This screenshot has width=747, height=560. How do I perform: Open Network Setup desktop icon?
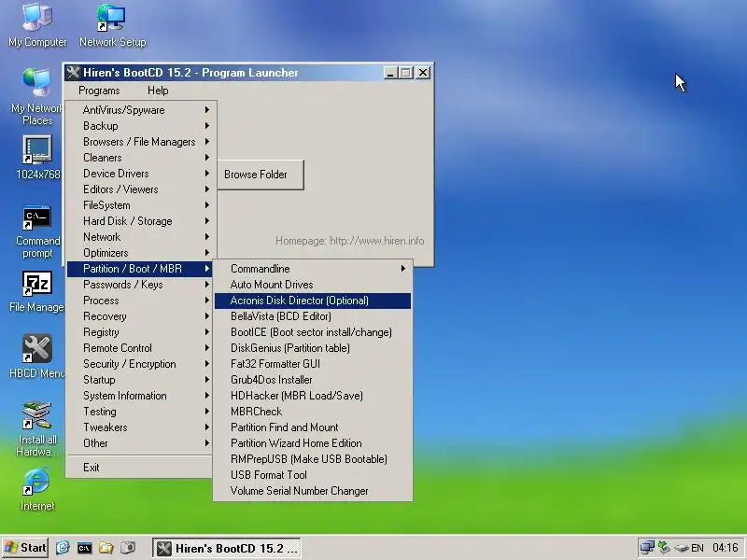click(112, 25)
